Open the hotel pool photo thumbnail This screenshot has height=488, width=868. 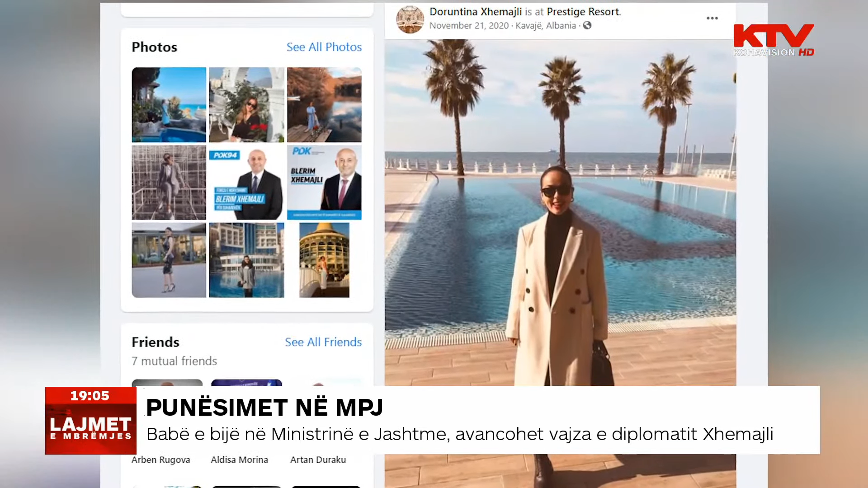246,260
